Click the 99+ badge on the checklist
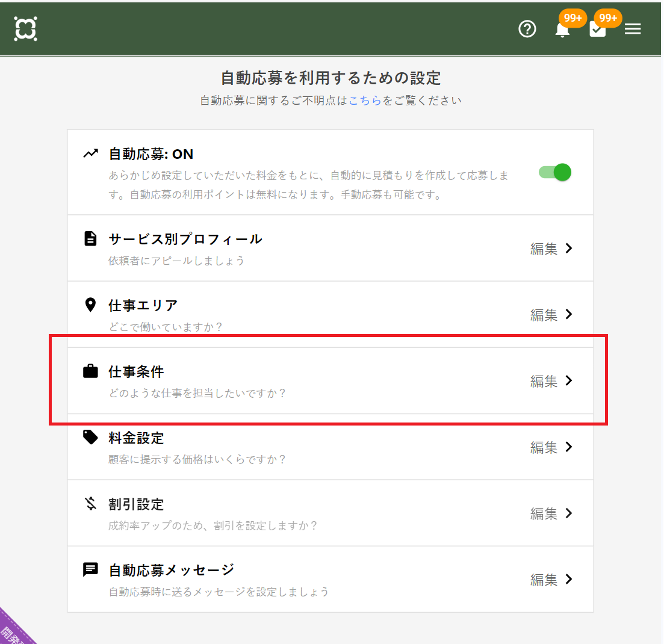The width and height of the screenshot is (664, 644). point(608,18)
